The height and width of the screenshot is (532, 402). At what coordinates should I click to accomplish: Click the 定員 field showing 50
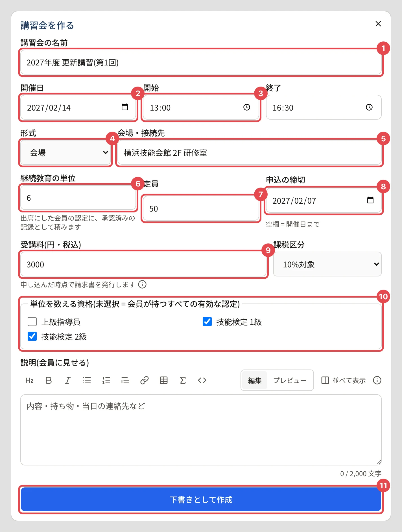pyautogui.click(x=201, y=208)
